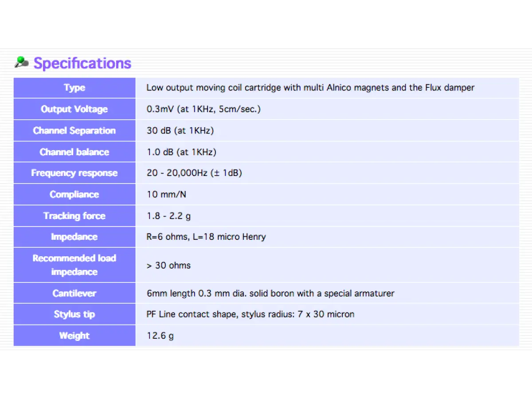Click the > 30 ohms value
This screenshot has height=399, width=532.
coord(168,265)
